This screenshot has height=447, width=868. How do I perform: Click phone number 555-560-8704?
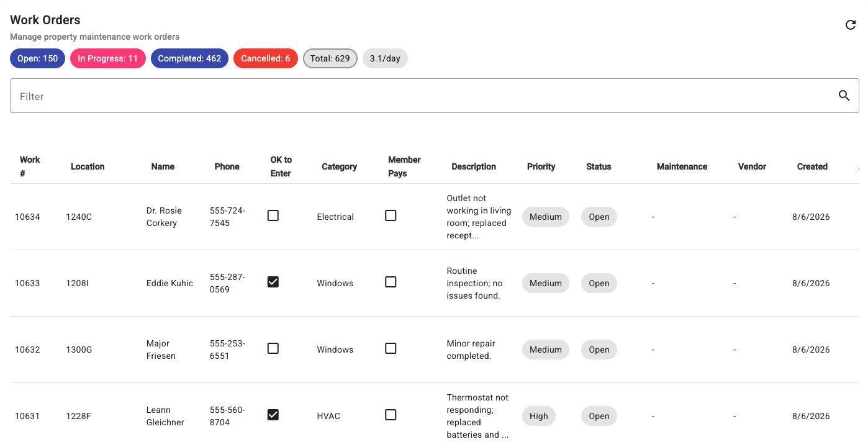point(227,416)
